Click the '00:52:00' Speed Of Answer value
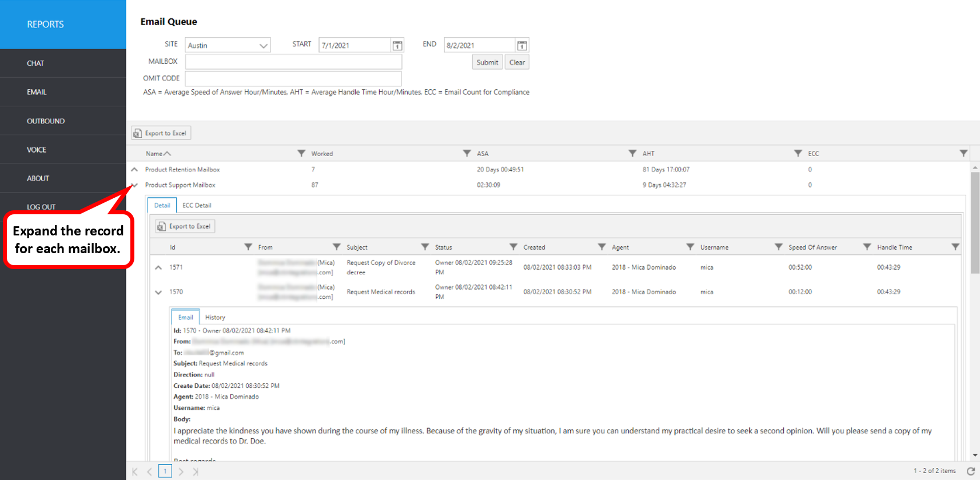980x480 pixels. pos(800,267)
